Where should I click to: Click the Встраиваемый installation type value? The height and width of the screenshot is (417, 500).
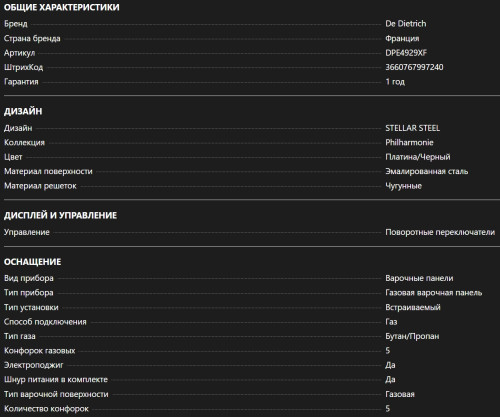(413, 307)
